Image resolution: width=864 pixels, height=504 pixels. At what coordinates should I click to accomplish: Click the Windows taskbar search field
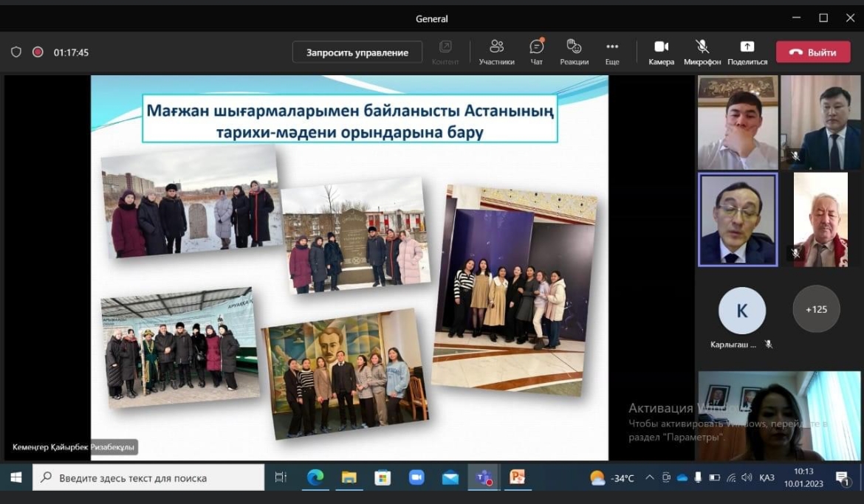[148, 477]
